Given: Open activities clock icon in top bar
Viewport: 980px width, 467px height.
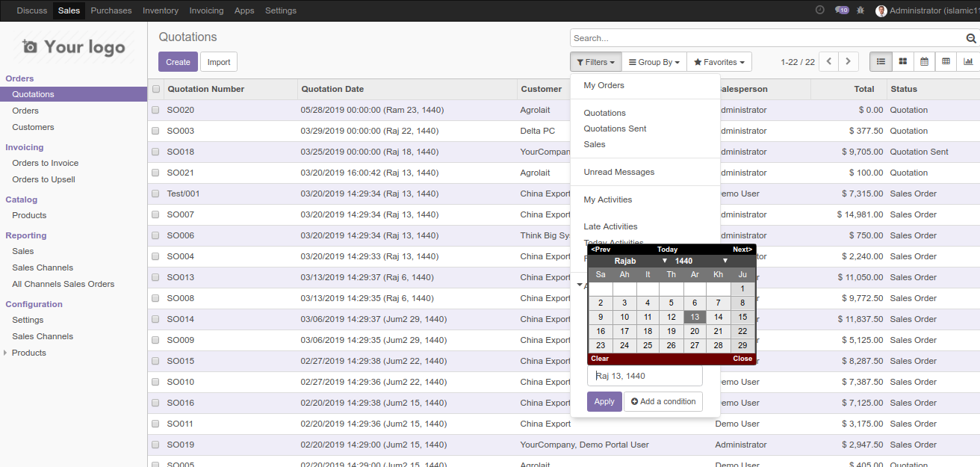Looking at the screenshot, I should (x=820, y=10).
